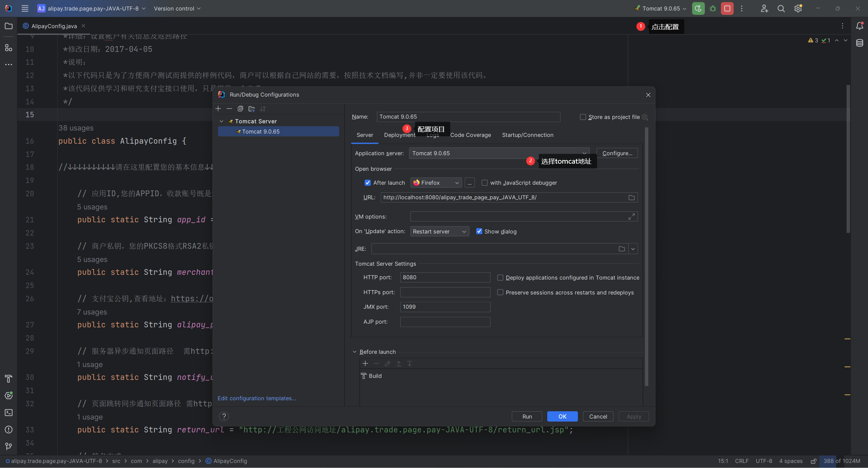Click the dialog vertical scrollbar

646,257
